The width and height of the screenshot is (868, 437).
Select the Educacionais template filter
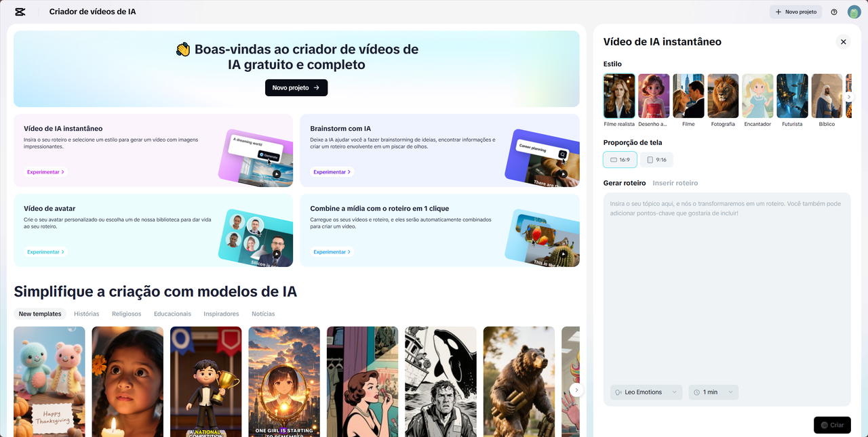(172, 314)
